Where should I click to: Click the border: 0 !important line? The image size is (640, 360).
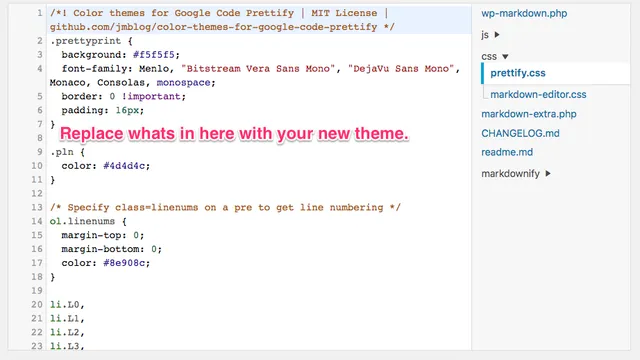click(x=123, y=96)
